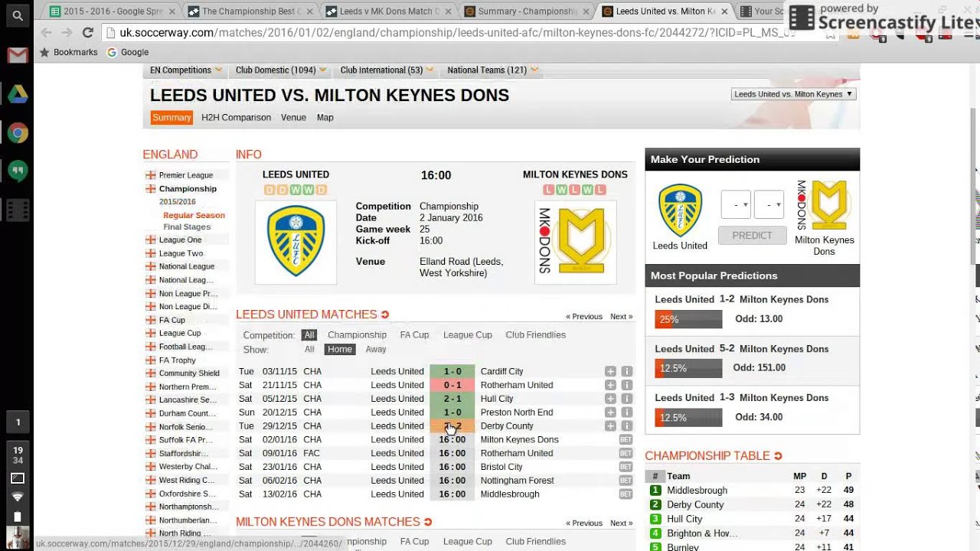Show all Leeds home and away matches

(x=309, y=350)
